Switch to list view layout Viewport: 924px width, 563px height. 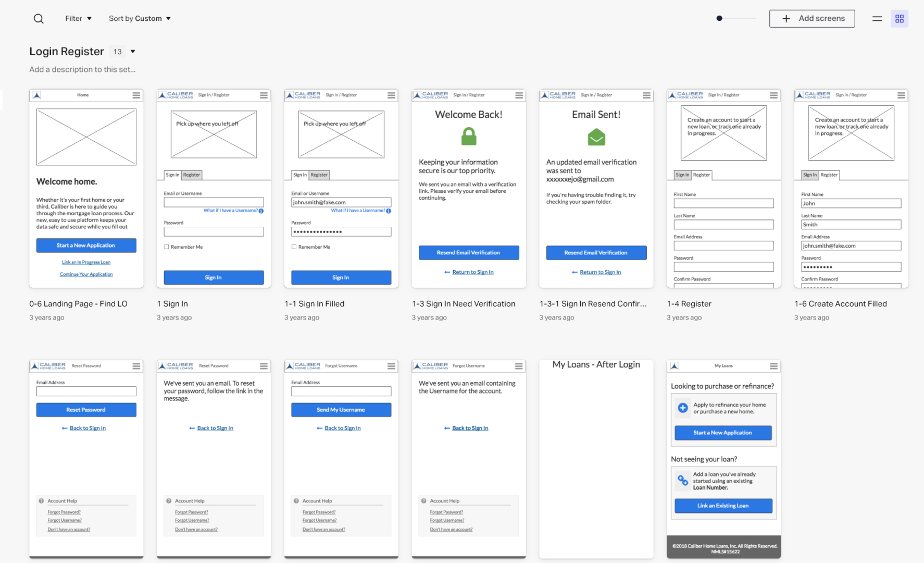coord(877,19)
